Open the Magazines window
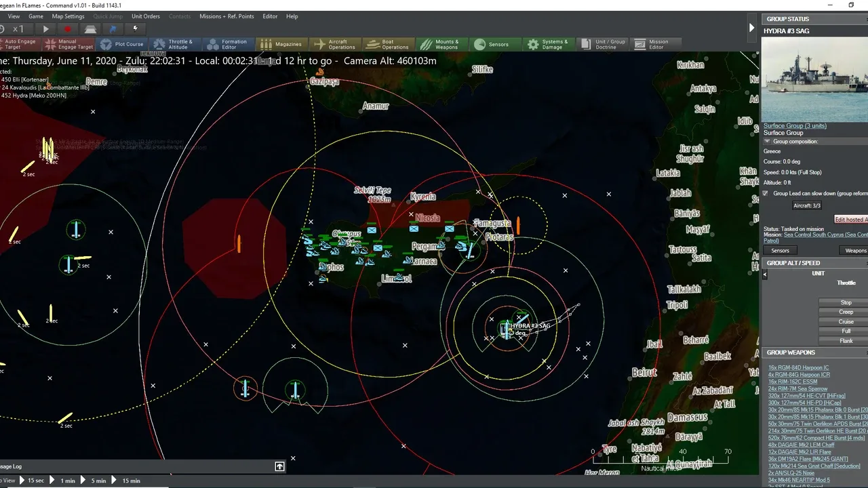 pyautogui.click(x=281, y=44)
